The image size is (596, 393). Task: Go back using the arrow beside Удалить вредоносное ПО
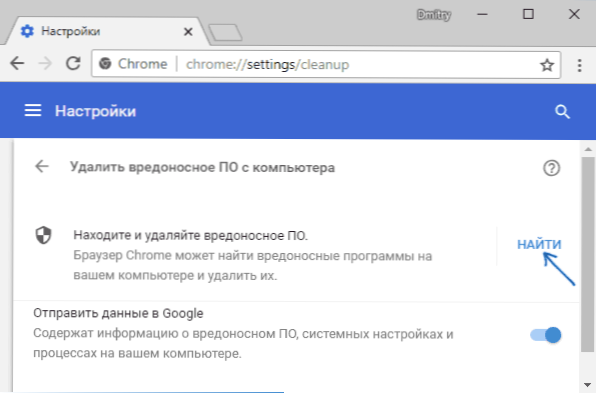coord(42,166)
